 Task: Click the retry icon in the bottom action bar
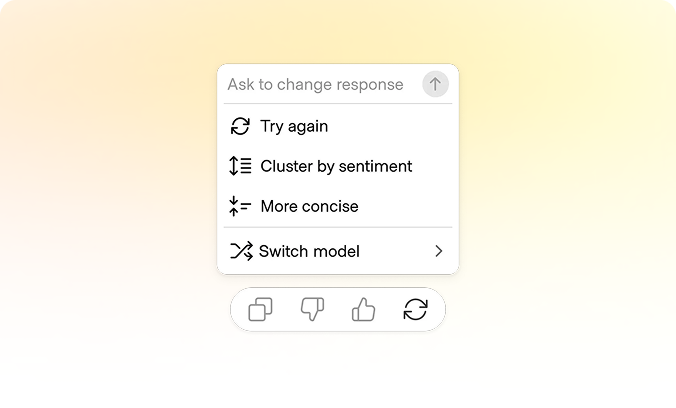[x=416, y=309]
